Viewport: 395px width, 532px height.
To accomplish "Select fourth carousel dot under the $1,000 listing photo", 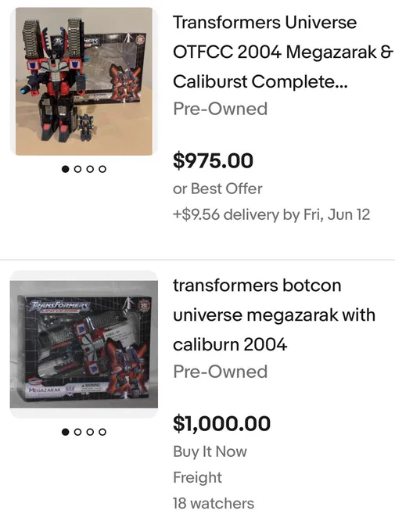I will click(102, 432).
